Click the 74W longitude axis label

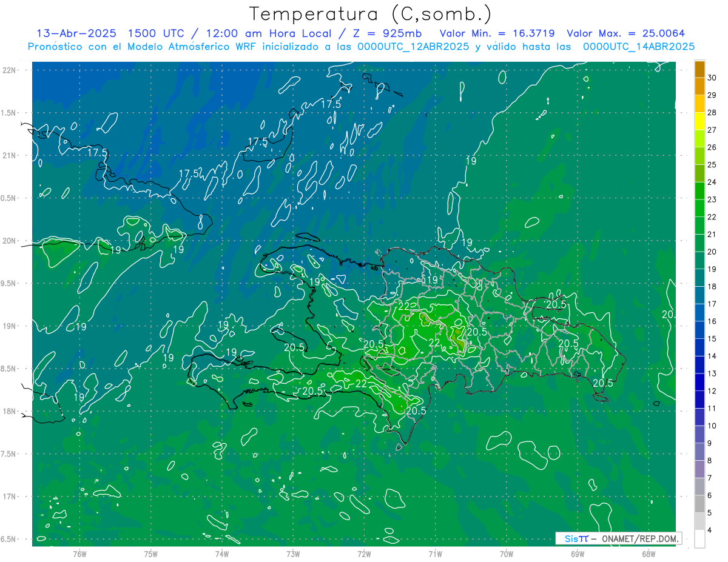point(222,554)
